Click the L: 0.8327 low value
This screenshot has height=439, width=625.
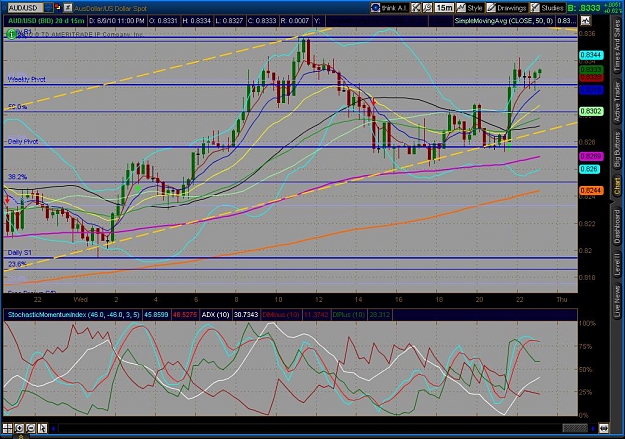tap(229, 21)
